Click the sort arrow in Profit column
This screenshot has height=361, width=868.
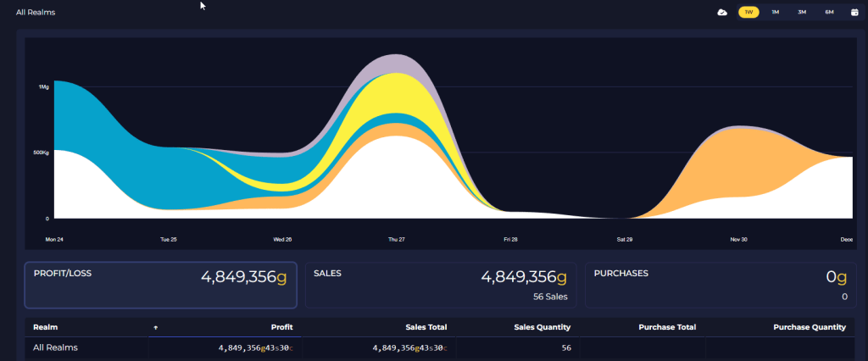point(155,327)
